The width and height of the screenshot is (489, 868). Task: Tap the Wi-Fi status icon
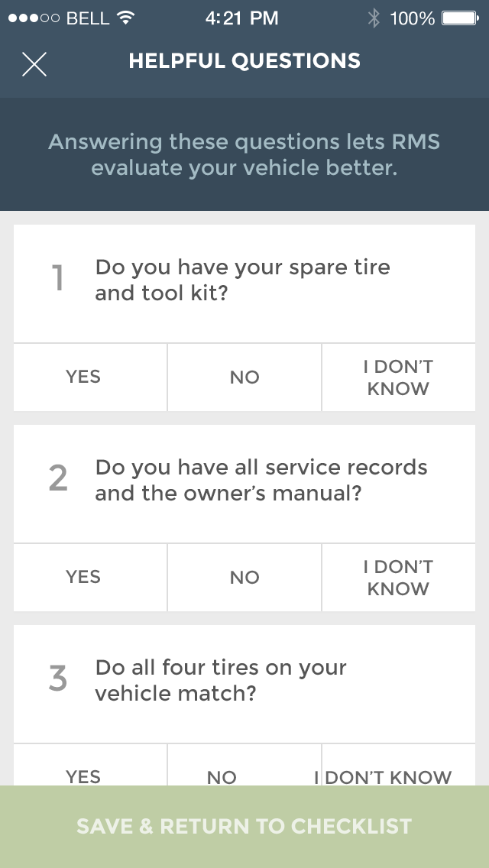tap(126, 18)
